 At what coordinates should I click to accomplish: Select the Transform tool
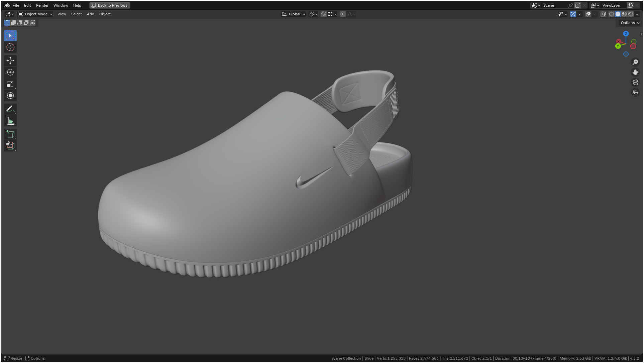(10, 96)
